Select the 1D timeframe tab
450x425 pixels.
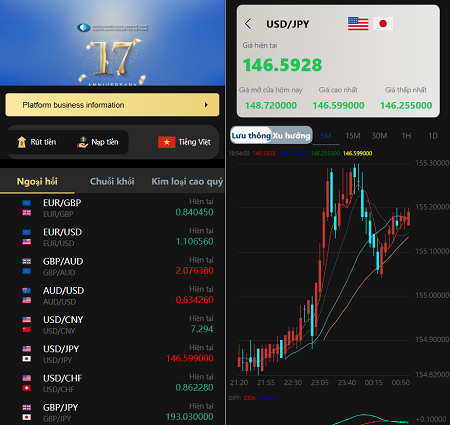[x=433, y=136]
